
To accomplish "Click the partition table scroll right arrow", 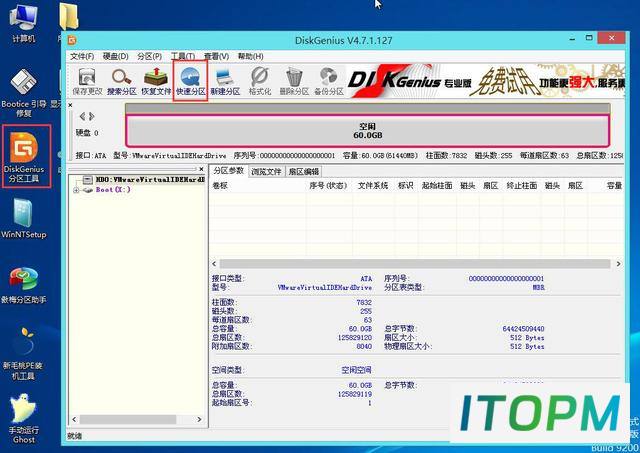I will 618,264.
